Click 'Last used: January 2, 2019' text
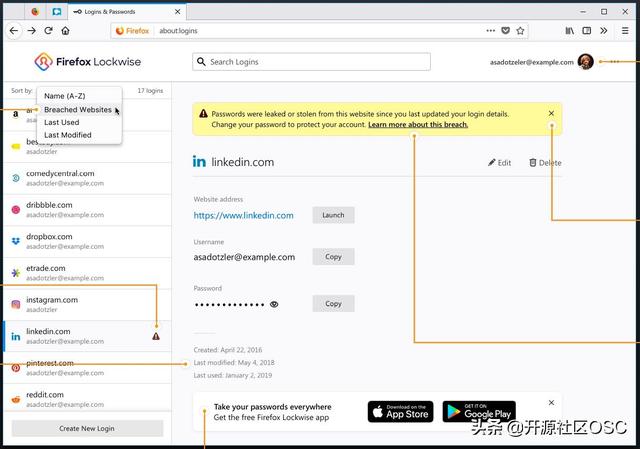This screenshot has width=640, height=449. tap(233, 375)
